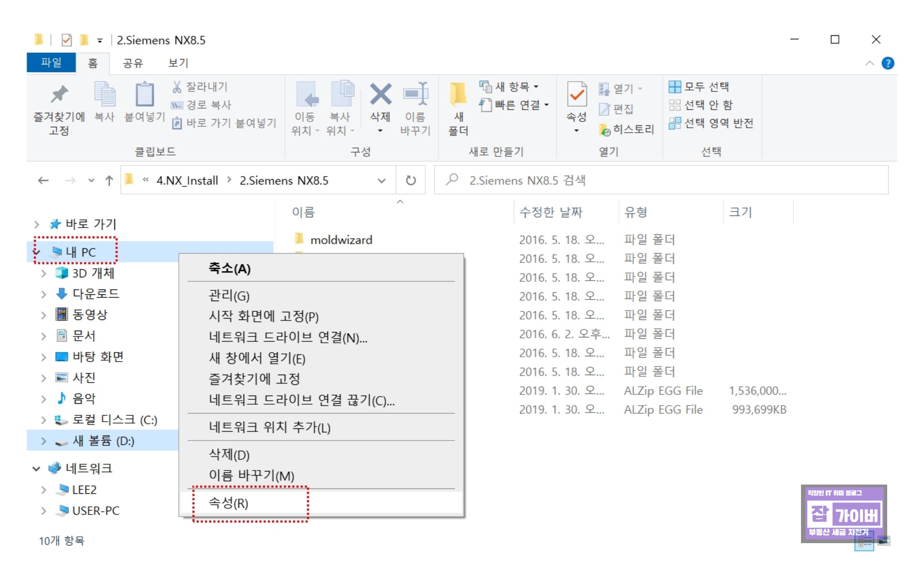Choose 축소(A) in context menu
The width and height of the screenshot is (924, 578).
[321, 269]
